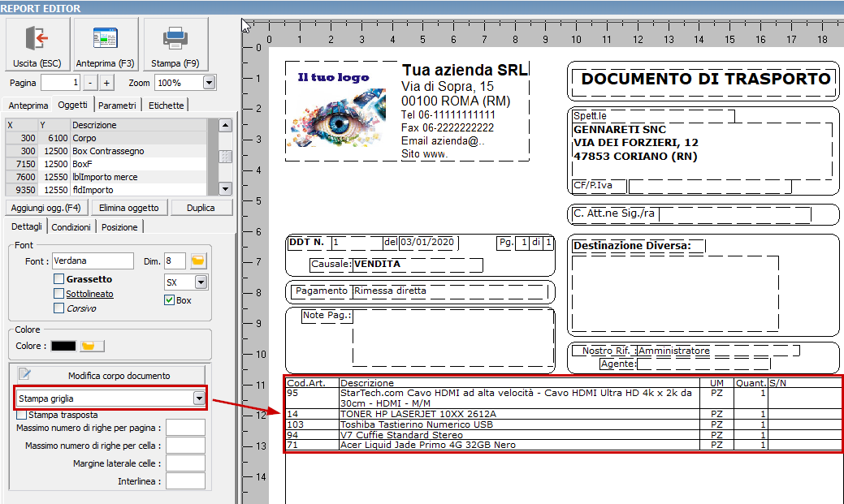Open the color picker folder icon
The width and height of the screenshot is (844, 504).
(x=92, y=346)
